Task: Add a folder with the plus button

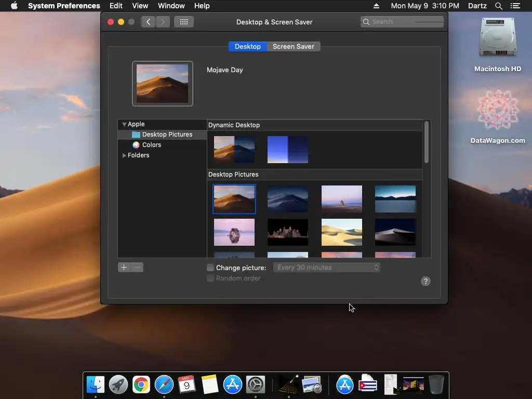Action: click(x=124, y=268)
